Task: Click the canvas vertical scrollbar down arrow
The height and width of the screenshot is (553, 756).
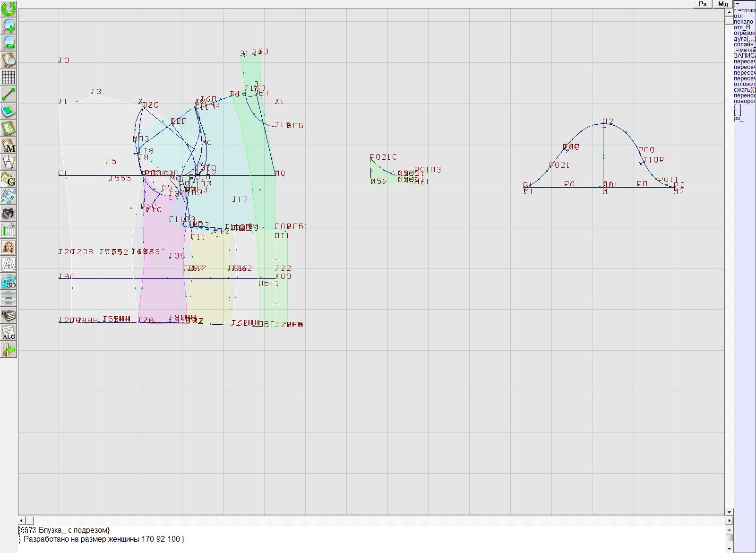Action: pyautogui.click(x=729, y=512)
